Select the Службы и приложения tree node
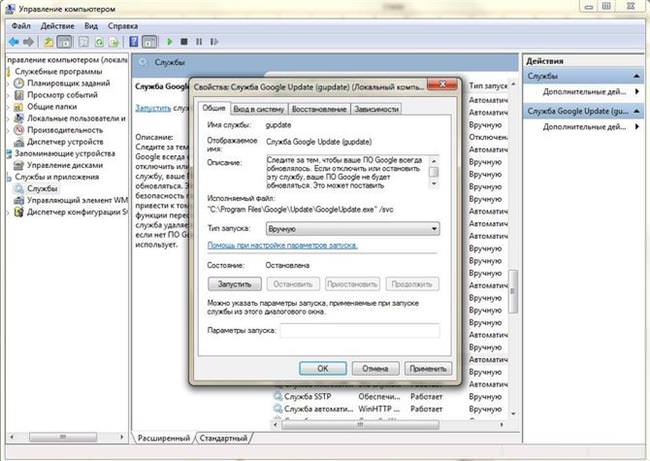 [57, 177]
